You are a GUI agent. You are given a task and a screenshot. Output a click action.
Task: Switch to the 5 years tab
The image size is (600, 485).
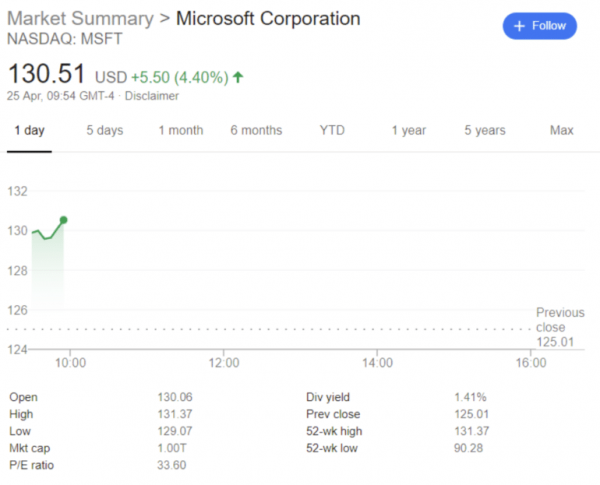[485, 130]
